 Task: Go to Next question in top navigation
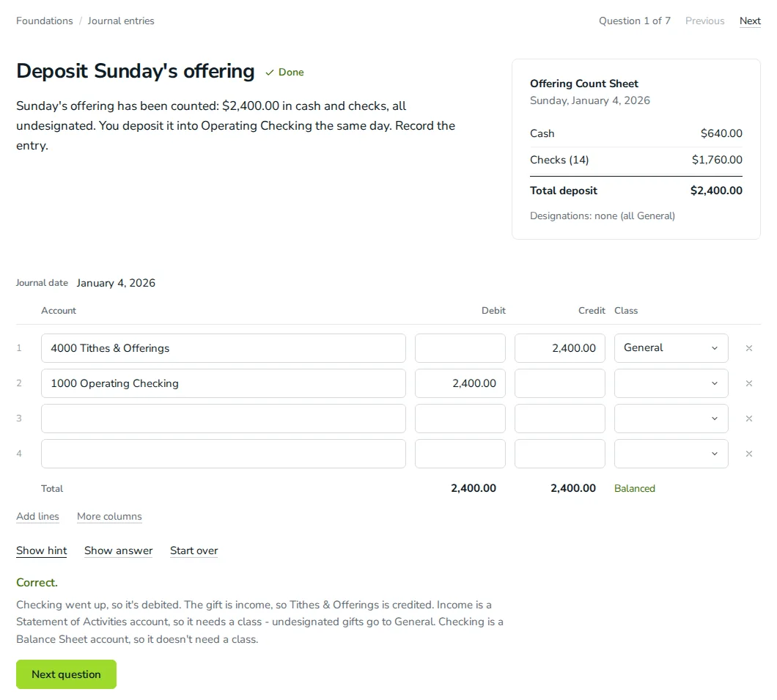click(x=750, y=21)
